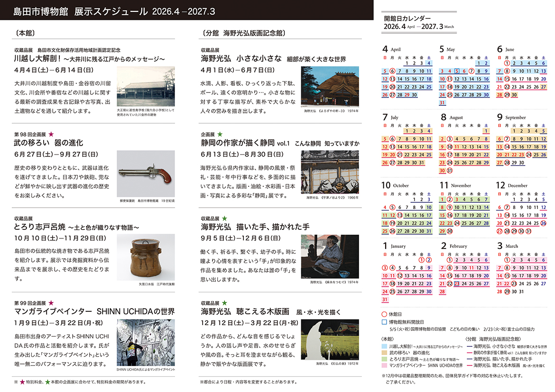Click the 12 December month heading

tap(512, 185)
